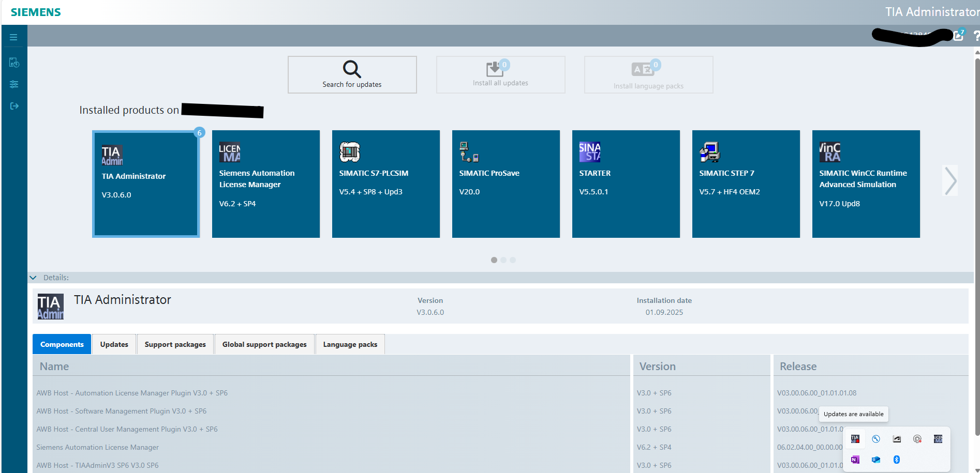Click TIA Admin tray icon with bell
Image resolution: width=980 pixels, height=473 pixels.
coord(855,439)
